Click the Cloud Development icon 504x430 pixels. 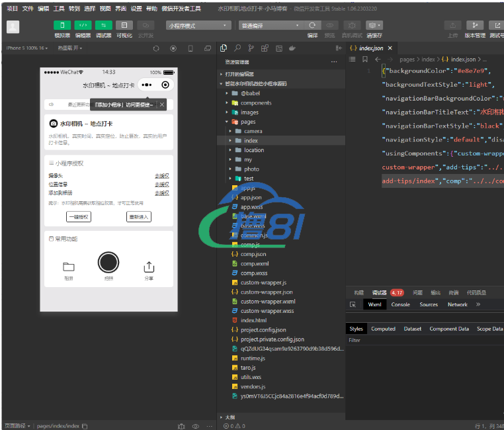point(146,25)
